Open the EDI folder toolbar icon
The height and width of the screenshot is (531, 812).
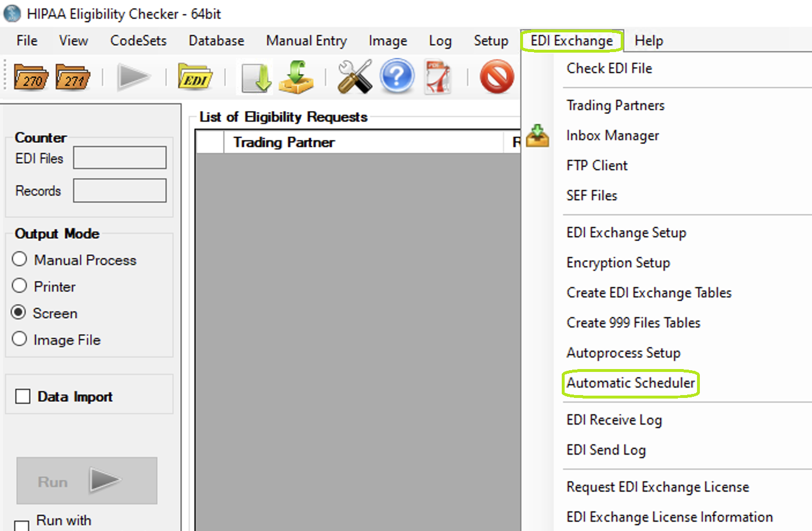pos(195,77)
